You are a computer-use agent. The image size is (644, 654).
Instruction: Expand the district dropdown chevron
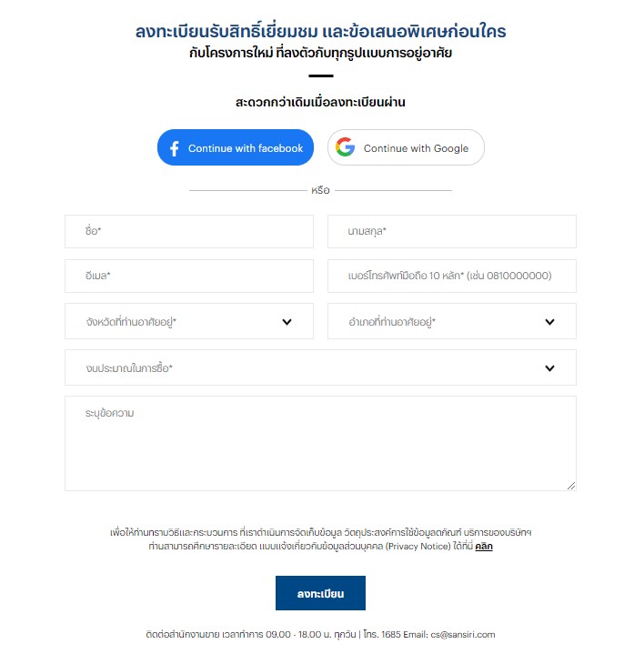549,322
